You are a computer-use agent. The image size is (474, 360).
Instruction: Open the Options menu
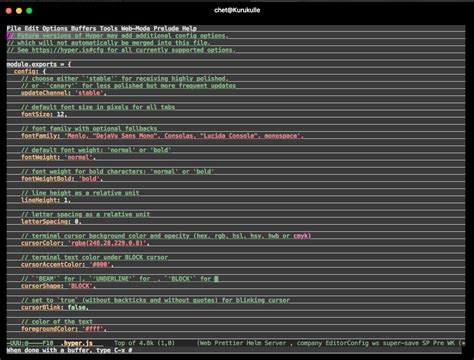tap(55, 28)
